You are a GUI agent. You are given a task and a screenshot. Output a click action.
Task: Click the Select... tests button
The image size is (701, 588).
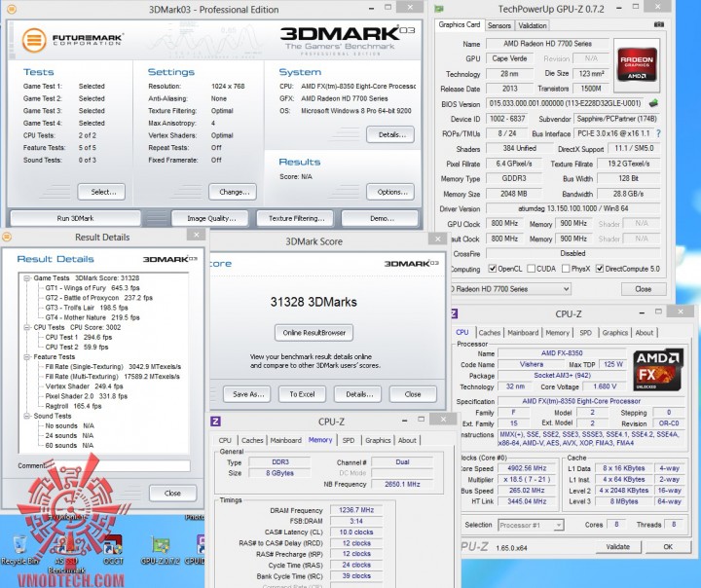(101, 192)
